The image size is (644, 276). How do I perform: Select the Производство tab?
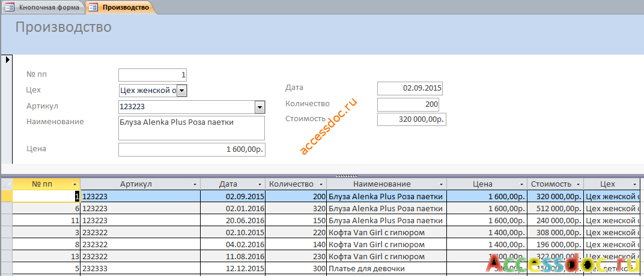tap(121, 7)
